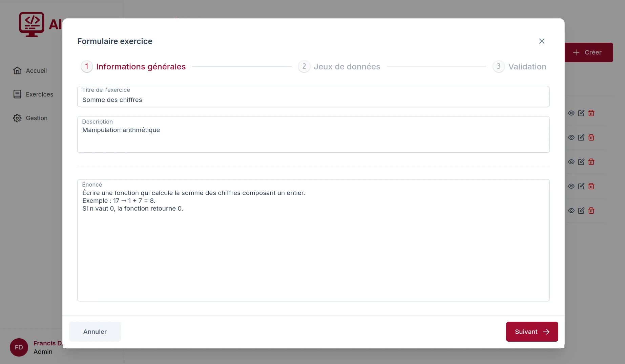Viewport: 625px width, 364px height.
Task: Jump to step 3 Validation
Action: click(520, 67)
